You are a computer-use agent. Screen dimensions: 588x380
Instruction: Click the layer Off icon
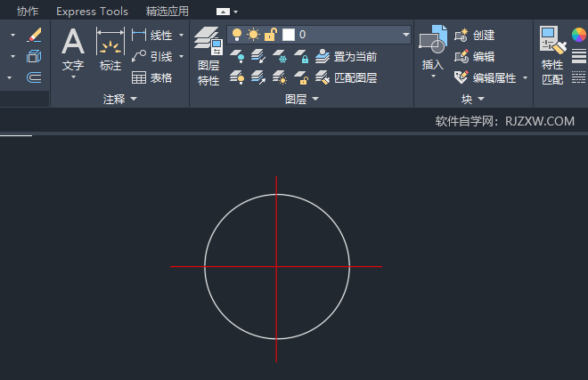(x=237, y=57)
